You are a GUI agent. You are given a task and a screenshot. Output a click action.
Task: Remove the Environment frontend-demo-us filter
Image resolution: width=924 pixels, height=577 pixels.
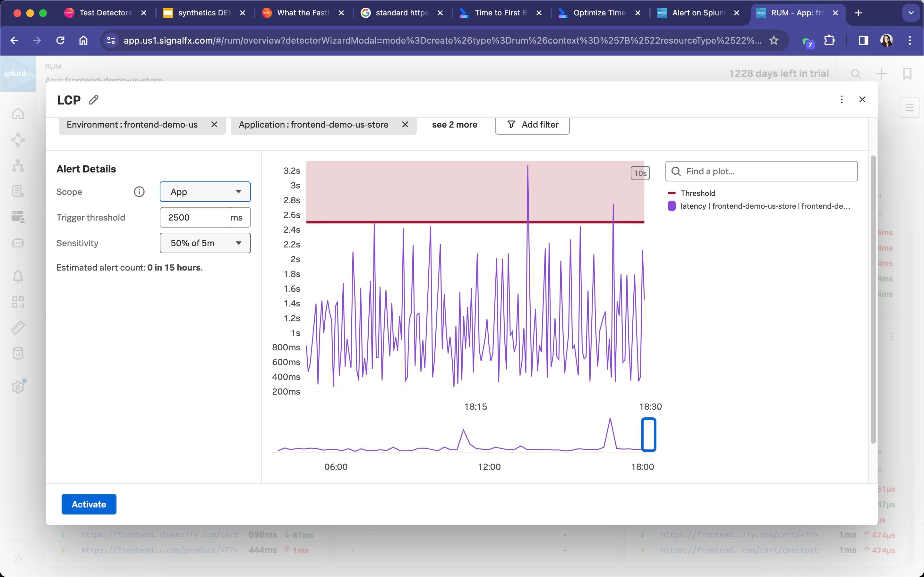(214, 124)
